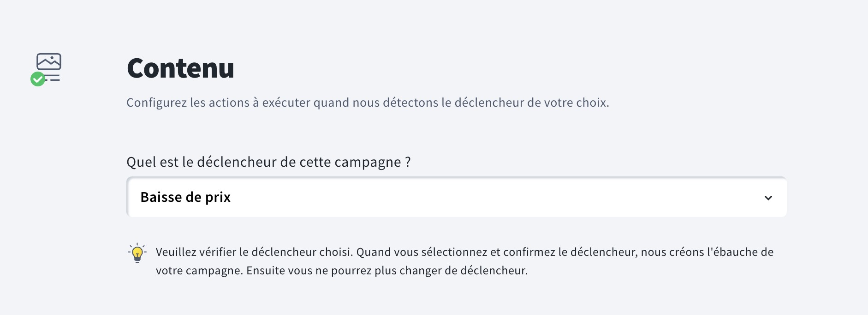Click the tip text starting with 'Veuillez vérifier'
Image resolution: width=868 pixels, height=315 pixels.
click(461, 260)
